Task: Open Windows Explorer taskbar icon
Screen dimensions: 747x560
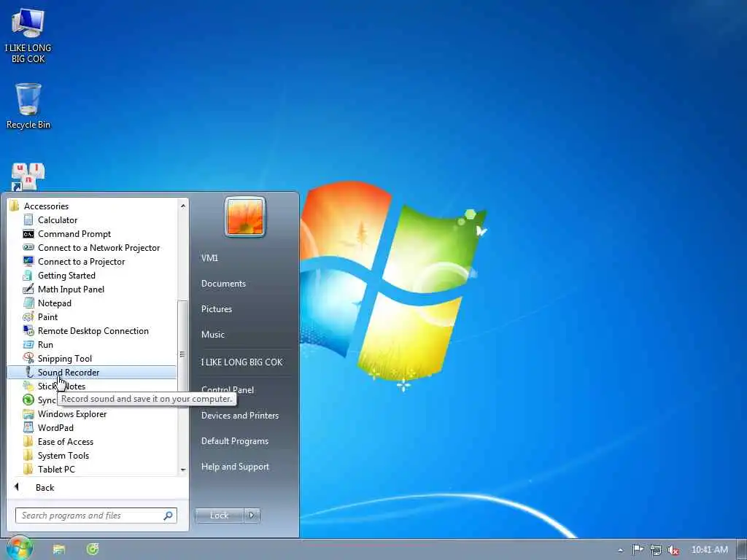Action: [58, 550]
